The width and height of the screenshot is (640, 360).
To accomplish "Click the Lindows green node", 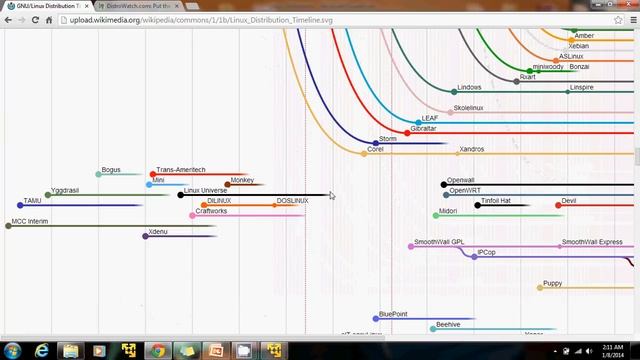I will [454, 92].
